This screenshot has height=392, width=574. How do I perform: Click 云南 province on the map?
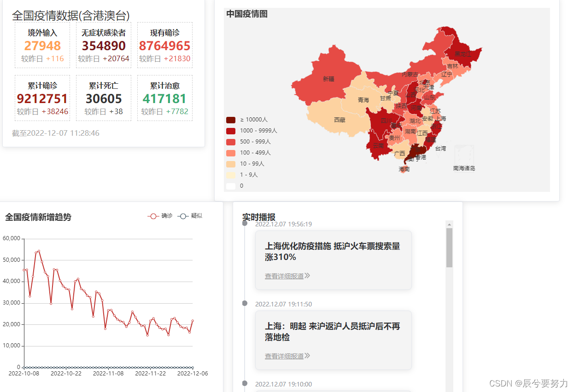(x=379, y=145)
